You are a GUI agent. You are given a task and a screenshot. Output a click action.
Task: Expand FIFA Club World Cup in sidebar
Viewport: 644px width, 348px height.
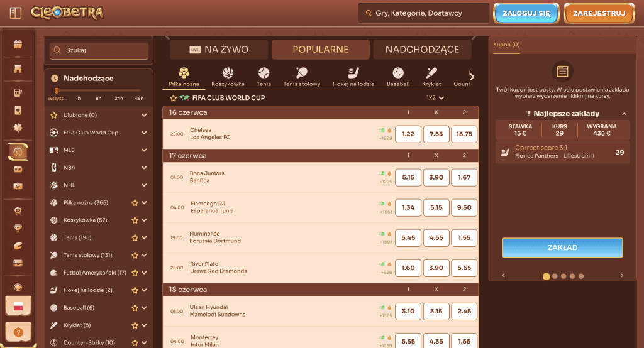coord(144,133)
